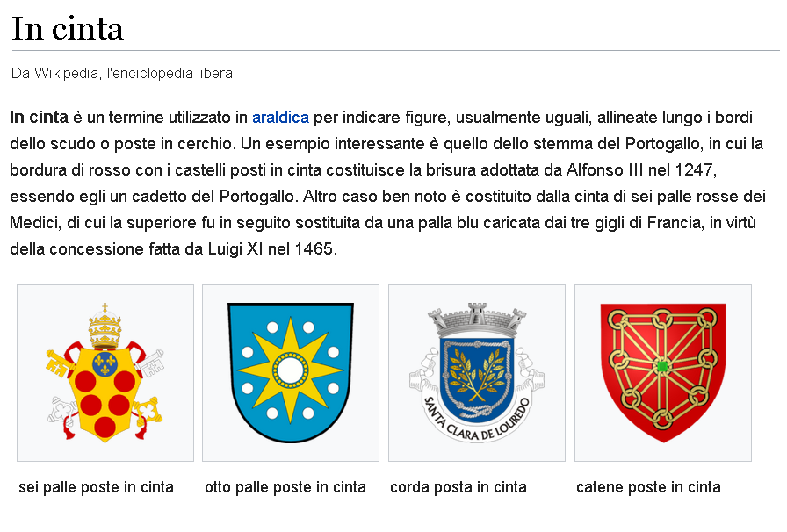787x532 pixels.
Task: Open the blue shield with eight balls thumbnail
Action: point(291,373)
